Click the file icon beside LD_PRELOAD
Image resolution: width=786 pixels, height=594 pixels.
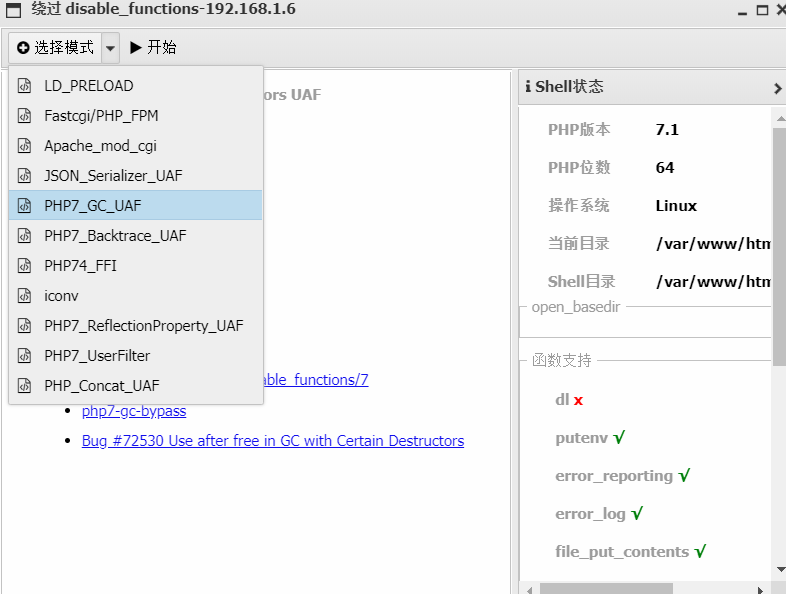pos(25,86)
